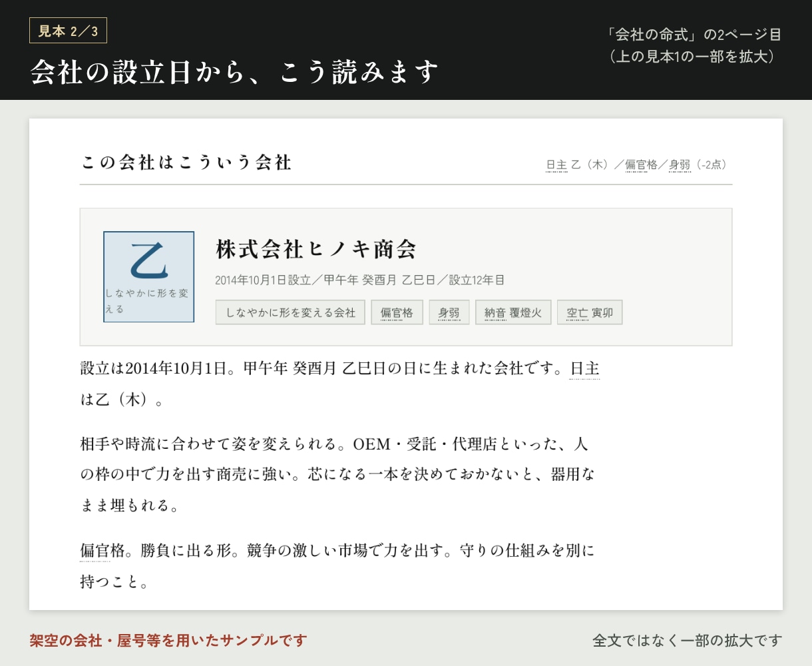
Task: Click the paragraph starting 相手や時流に合わせて
Action: (x=338, y=474)
